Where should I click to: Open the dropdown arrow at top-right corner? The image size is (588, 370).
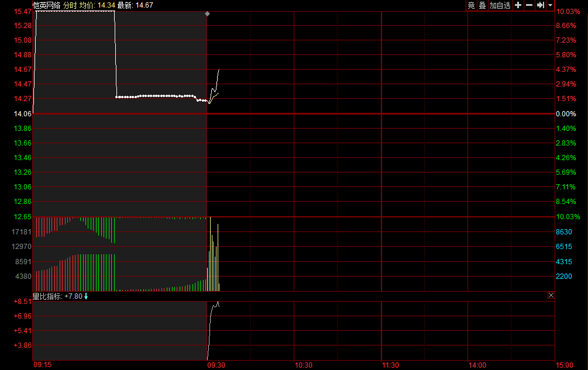click(551, 5)
